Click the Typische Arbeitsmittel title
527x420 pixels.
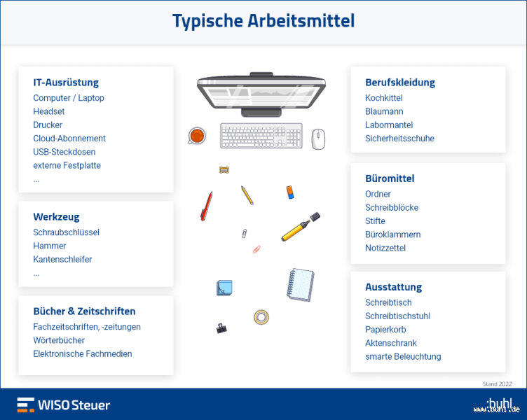263,21
